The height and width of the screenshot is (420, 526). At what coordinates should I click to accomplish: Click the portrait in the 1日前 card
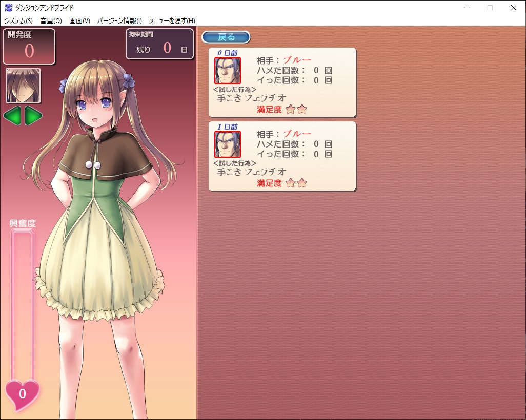click(x=228, y=144)
